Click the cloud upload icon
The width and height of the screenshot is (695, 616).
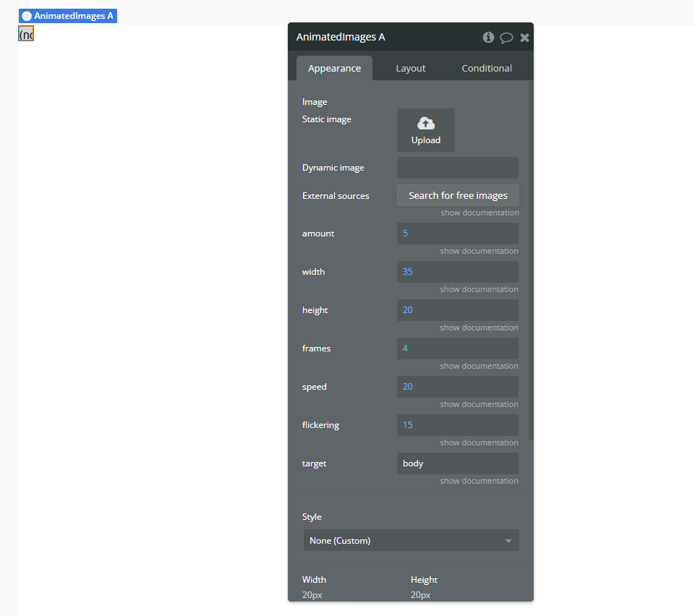pos(425,123)
